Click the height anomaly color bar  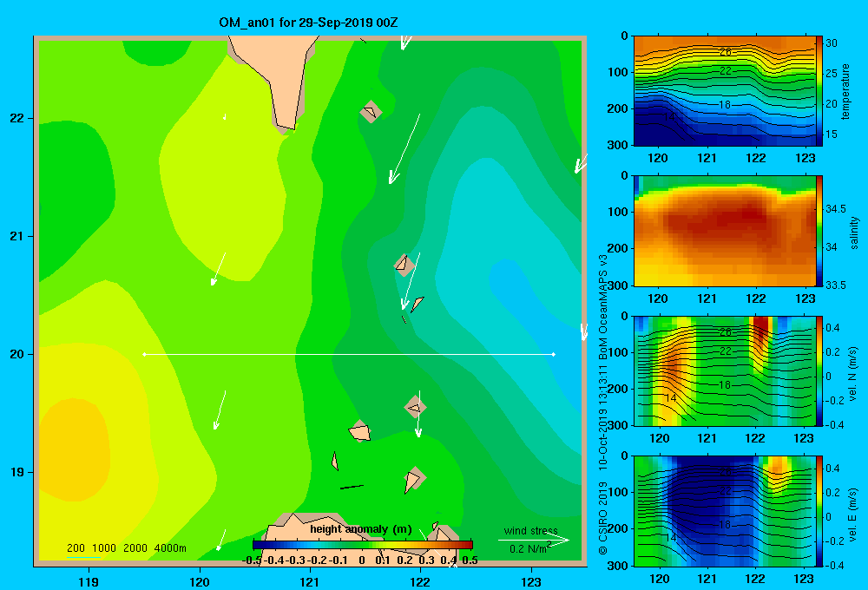tap(363, 545)
